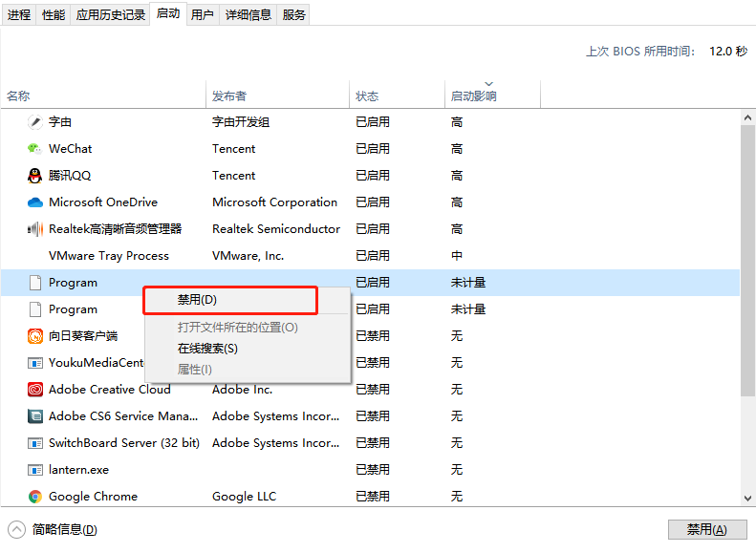
Task: Collapse to 简略信息 using arrow toggle
Action: click(x=17, y=530)
